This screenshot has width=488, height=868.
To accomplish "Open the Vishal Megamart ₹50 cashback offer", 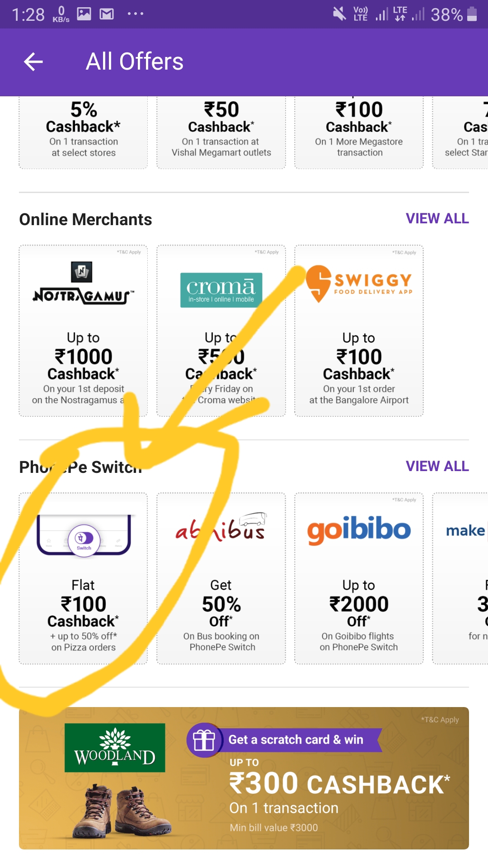I will (221, 132).
